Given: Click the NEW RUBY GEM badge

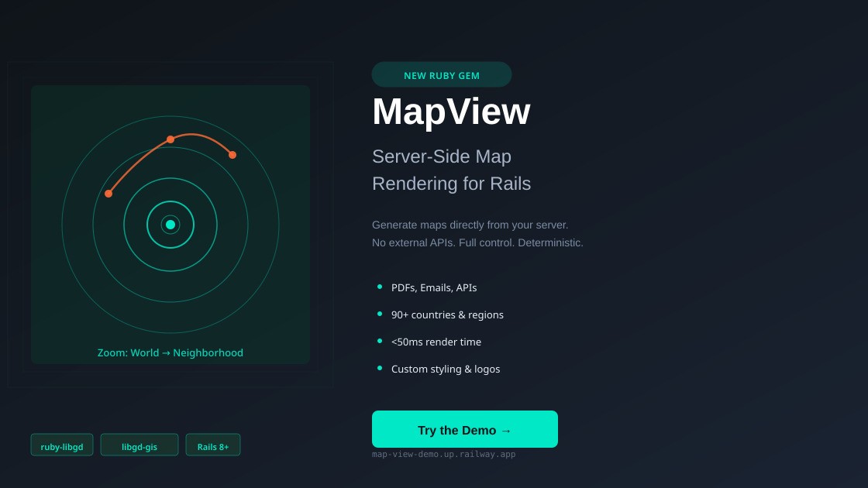Looking at the screenshot, I should (x=442, y=74).
